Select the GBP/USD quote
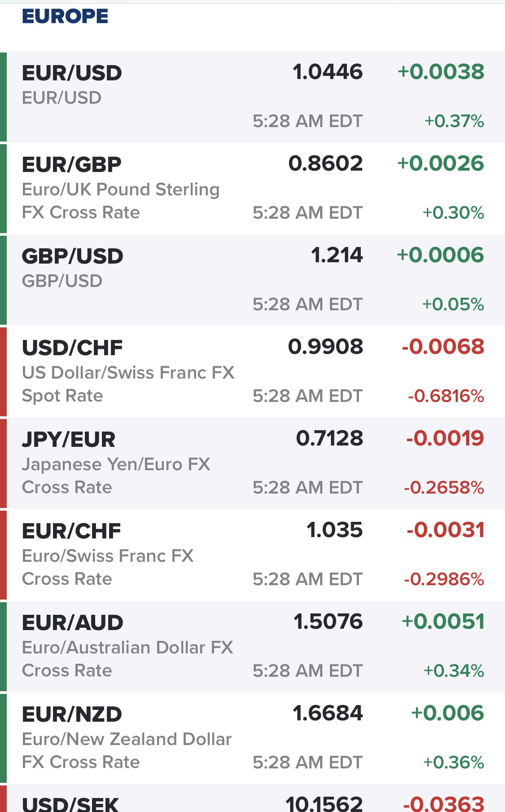This screenshot has width=505, height=812. click(252, 280)
